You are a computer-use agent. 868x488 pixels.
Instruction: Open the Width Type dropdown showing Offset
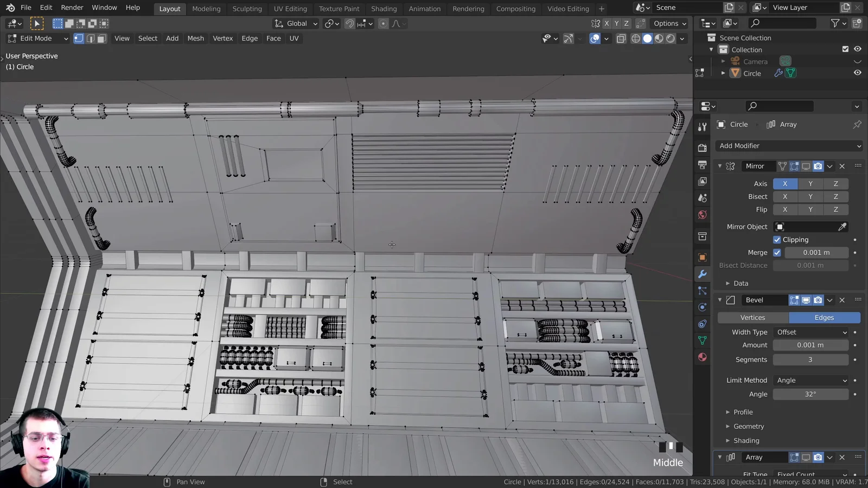pyautogui.click(x=810, y=332)
